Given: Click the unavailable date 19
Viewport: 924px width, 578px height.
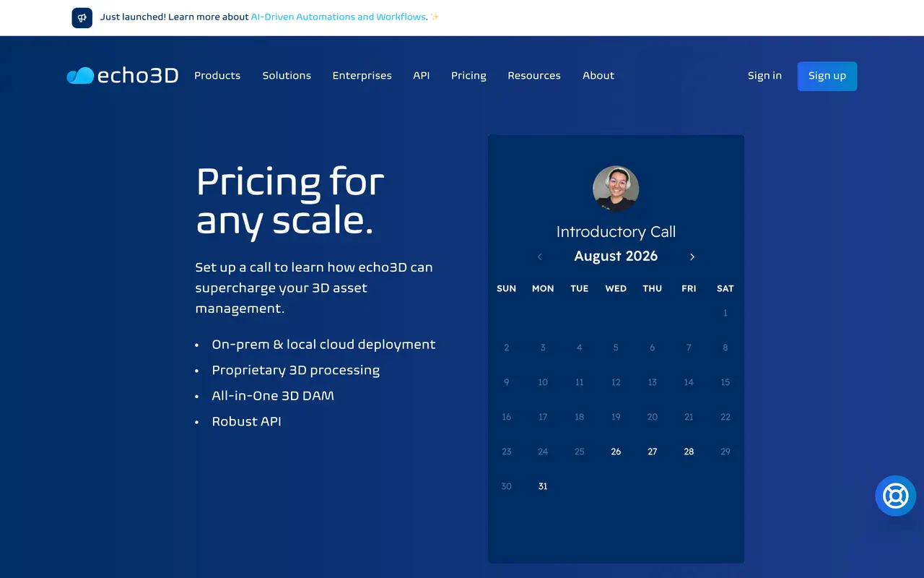Looking at the screenshot, I should [x=616, y=417].
